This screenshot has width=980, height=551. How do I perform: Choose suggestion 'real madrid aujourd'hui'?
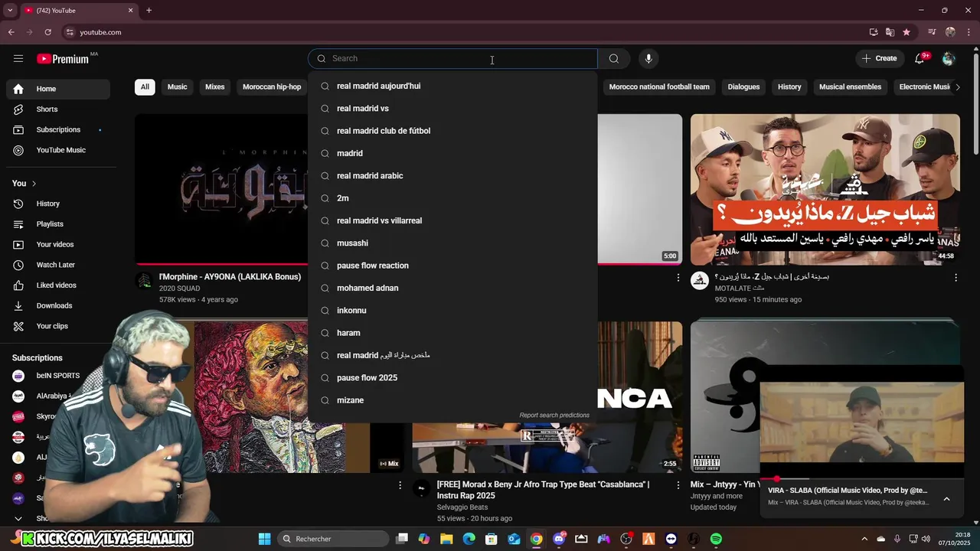pyautogui.click(x=452, y=86)
